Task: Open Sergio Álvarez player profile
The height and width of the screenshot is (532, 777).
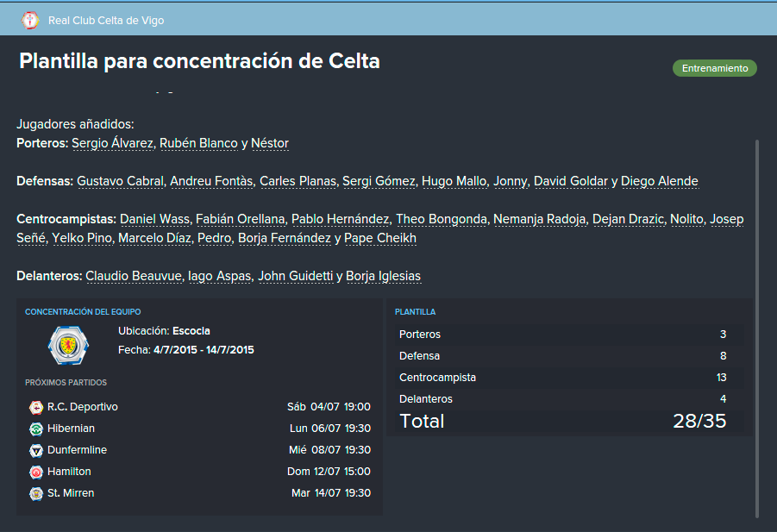Action: pyautogui.click(x=112, y=143)
